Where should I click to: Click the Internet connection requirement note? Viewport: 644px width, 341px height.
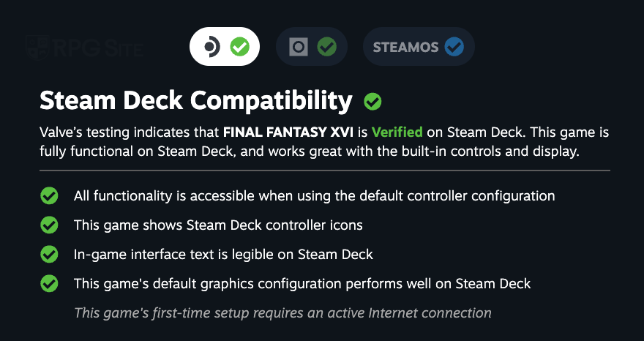click(282, 313)
